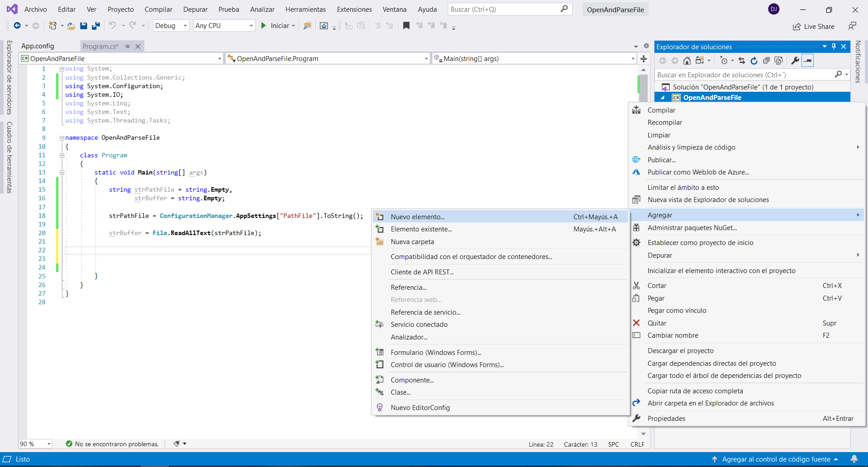Toggle bookmark on the current line
The width and height of the screenshot is (868, 467).
tap(406, 26)
